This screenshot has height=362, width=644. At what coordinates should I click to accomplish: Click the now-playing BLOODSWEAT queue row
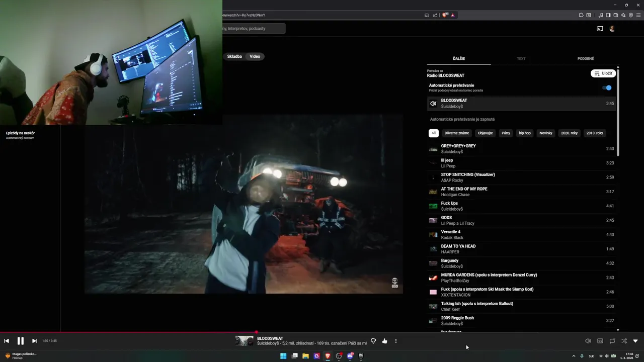pos(522,103)
